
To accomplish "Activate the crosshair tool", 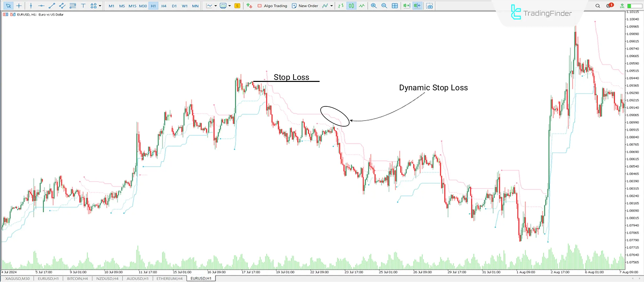I will click(x=19, y=6).
